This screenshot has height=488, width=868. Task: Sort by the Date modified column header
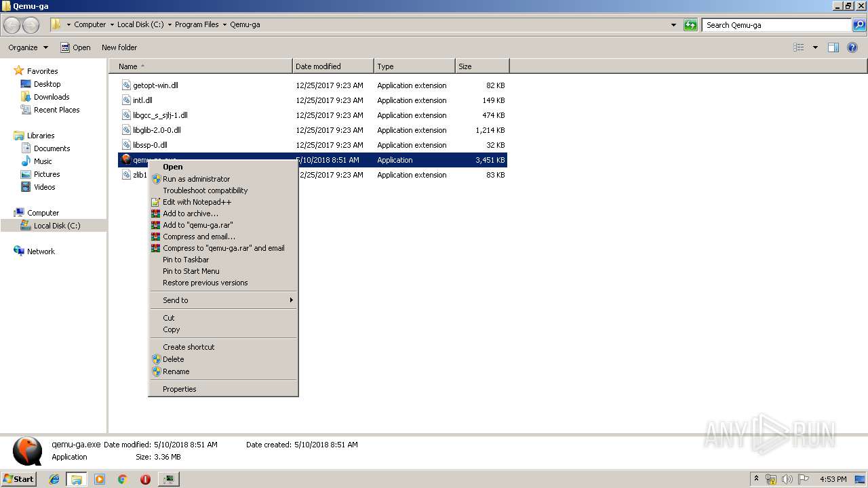[x=333, y=66]
